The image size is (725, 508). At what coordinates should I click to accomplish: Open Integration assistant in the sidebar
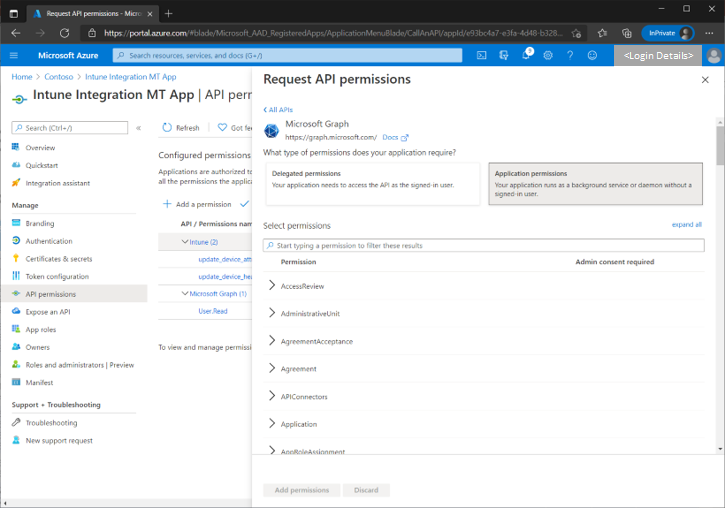point(58,184)
